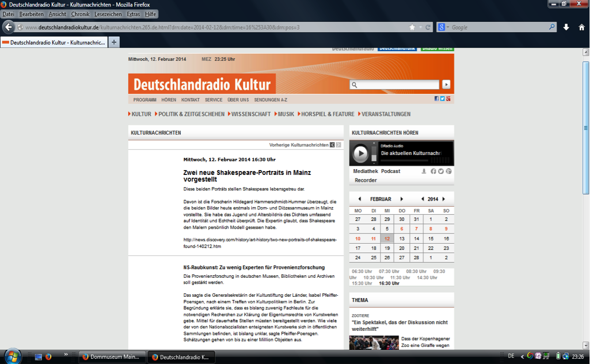Share audio on Twitter round icon
The image size is (590, 364).
(x=441, y=171)
